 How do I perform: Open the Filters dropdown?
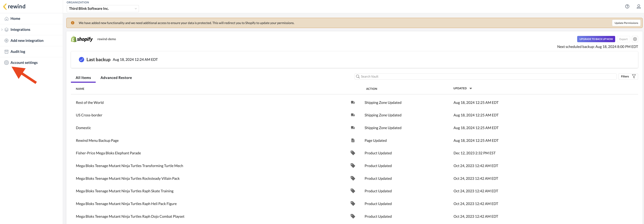coord(628,77)
